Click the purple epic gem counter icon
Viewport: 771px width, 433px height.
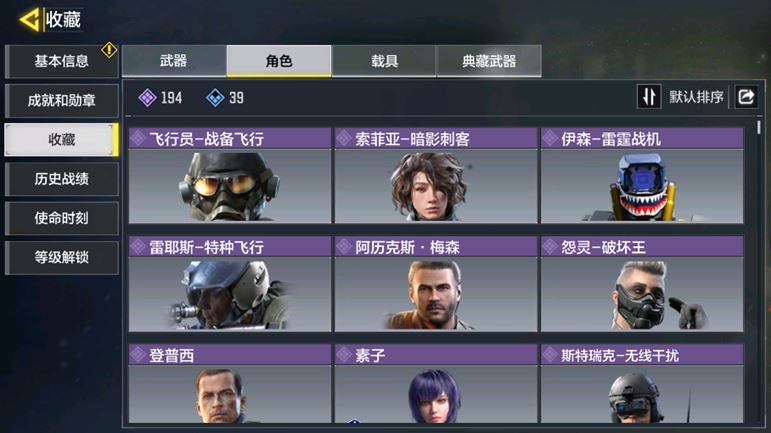point(147,98)
